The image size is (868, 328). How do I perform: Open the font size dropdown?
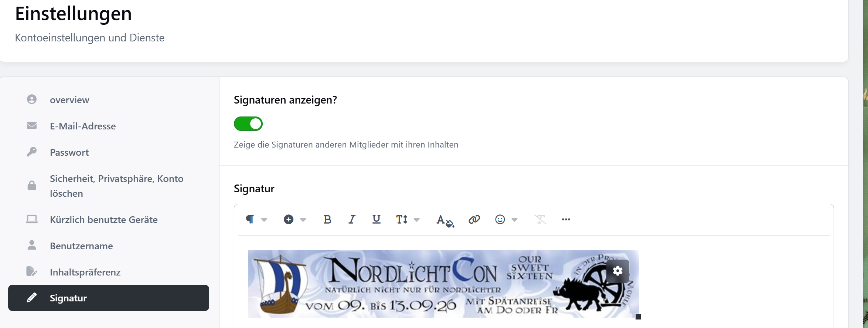[x=408, y=220]
